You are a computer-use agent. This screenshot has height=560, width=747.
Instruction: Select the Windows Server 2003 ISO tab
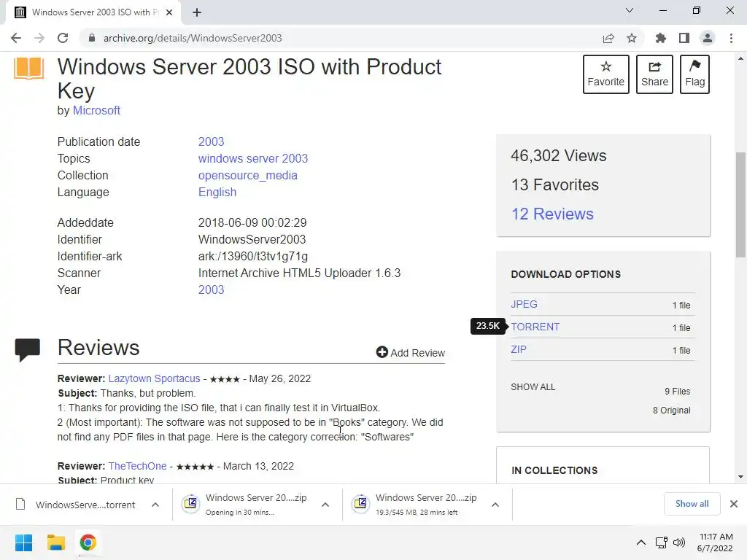point(93,12)
